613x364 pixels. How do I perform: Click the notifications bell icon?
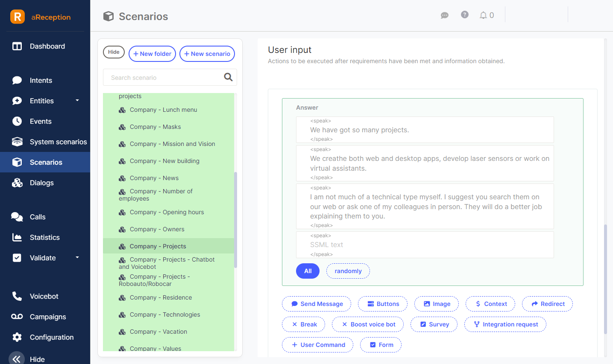point(483,15)
